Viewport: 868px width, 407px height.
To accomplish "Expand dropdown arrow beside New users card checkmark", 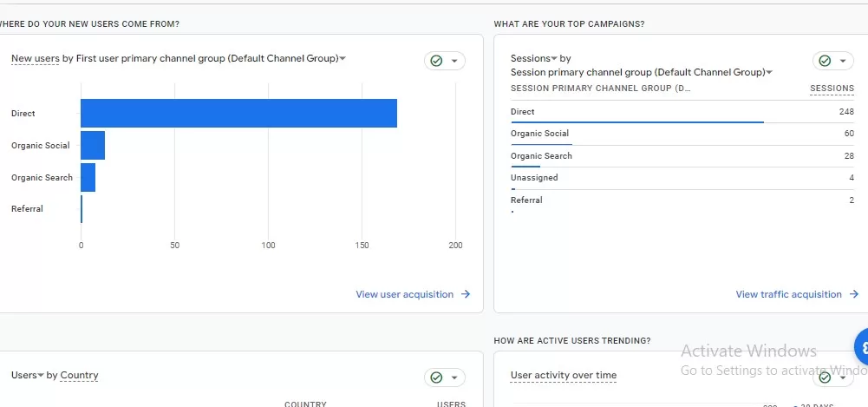I will click(x=454, y=61).
